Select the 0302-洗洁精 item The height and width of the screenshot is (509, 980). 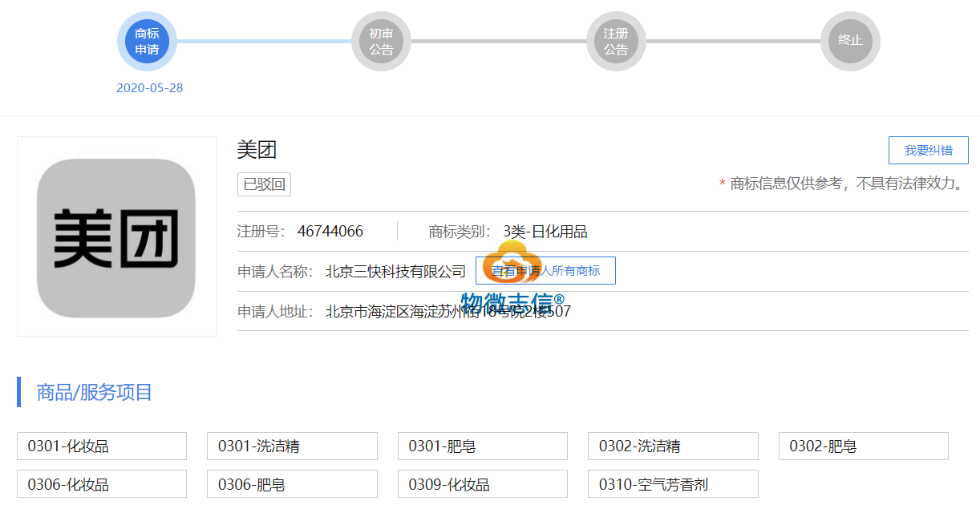(673, 446)
